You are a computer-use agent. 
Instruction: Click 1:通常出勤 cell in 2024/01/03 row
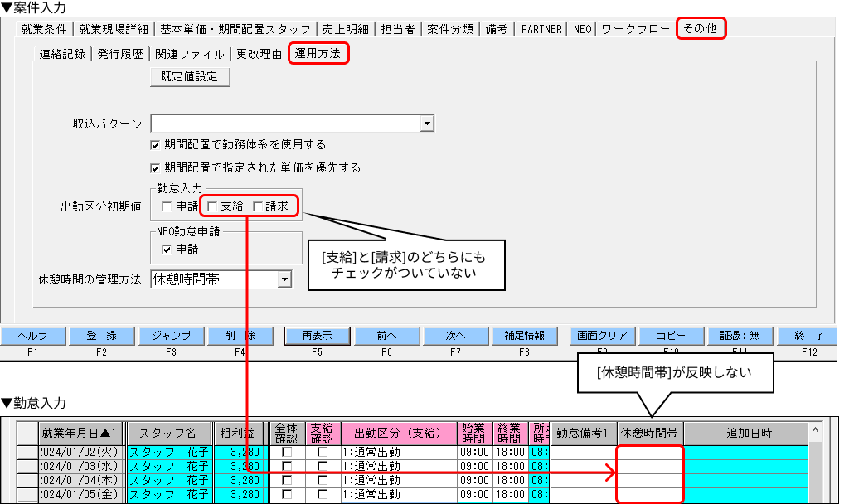(399, 466)
